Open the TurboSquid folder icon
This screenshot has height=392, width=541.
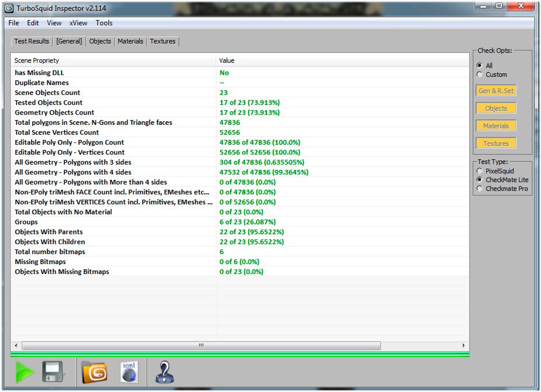coord(94,372)
